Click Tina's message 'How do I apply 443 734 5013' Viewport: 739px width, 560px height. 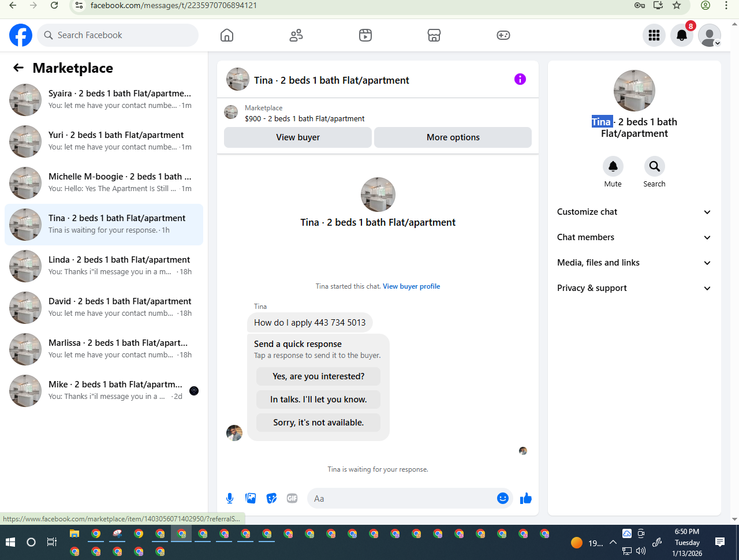310,323
